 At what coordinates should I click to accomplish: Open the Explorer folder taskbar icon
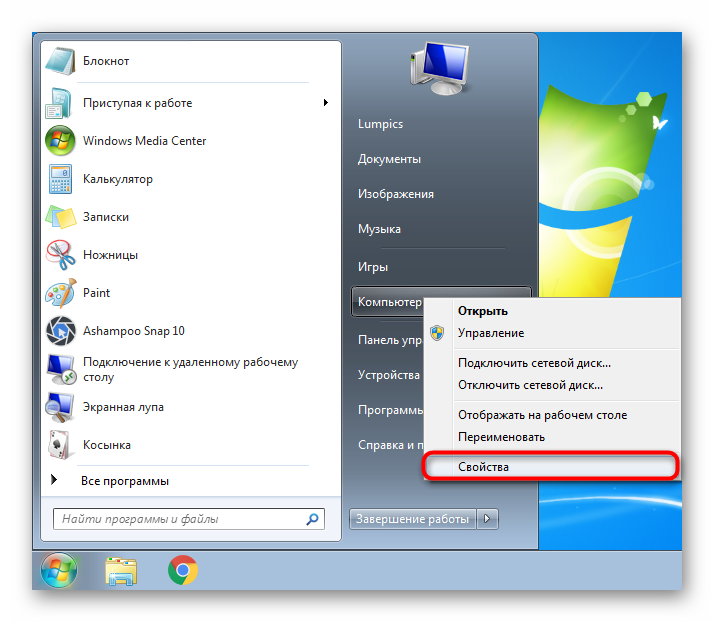pyautogui.click(x=121, y=571)
